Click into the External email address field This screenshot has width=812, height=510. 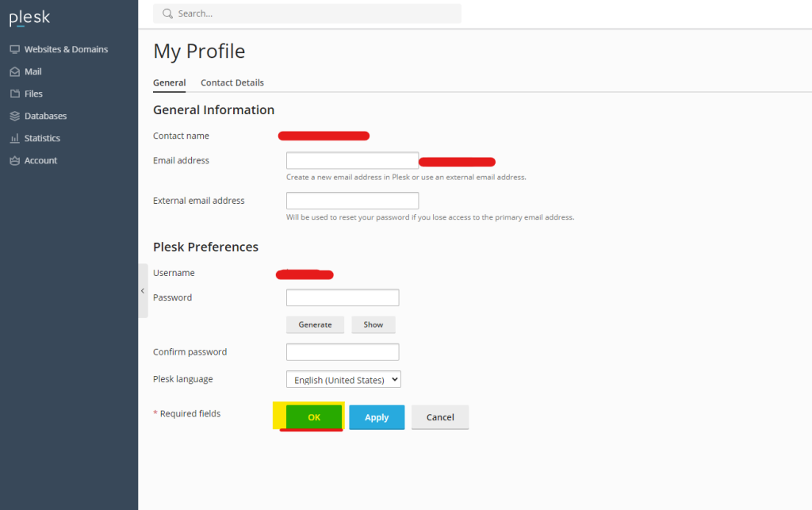352,201
